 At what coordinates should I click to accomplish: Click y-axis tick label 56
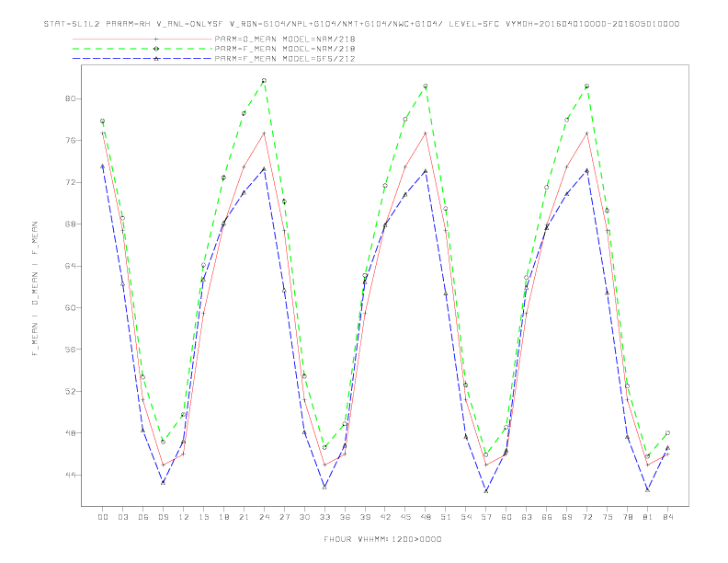pos(70,350)
